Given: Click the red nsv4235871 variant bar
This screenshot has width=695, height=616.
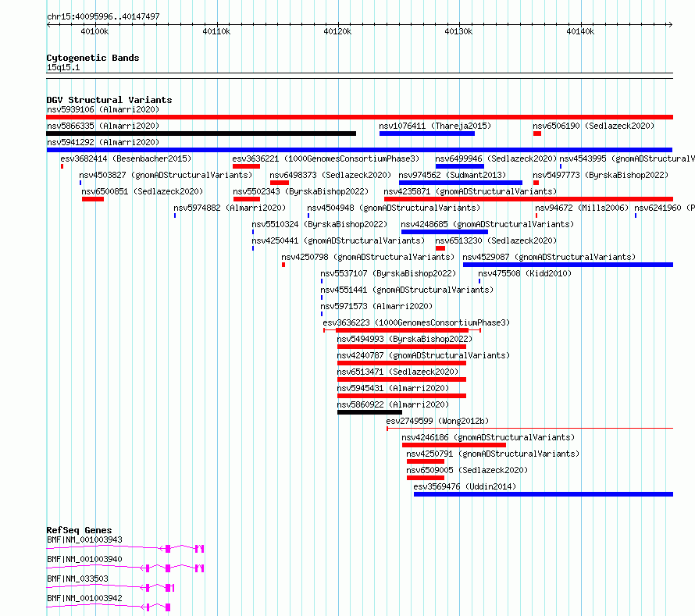Looking at the screenshot, I should [529, 199].
